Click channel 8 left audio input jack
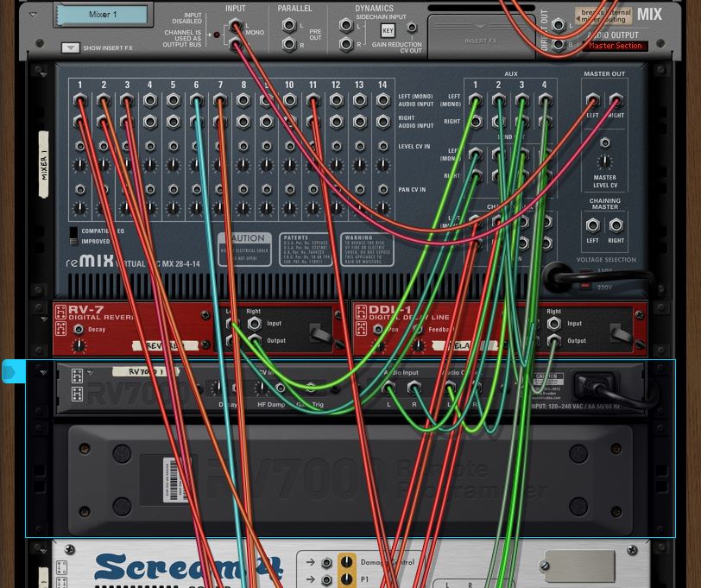Image resolution: width=701 pixels, height=588 pixels. coord(243,100)
